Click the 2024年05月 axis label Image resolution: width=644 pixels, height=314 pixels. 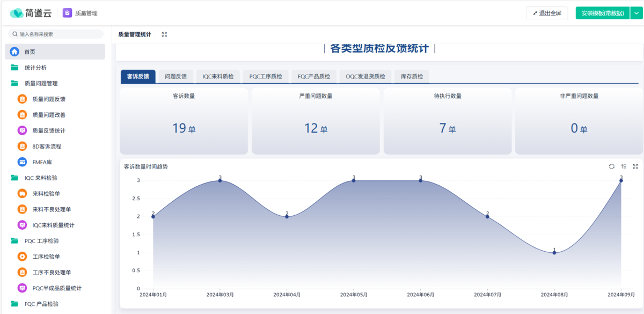(354, 295)
